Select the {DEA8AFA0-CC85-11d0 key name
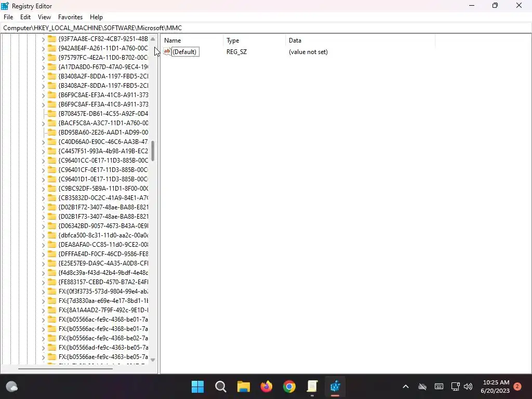Viewport: 532px width, 399px height. [103, 245]
